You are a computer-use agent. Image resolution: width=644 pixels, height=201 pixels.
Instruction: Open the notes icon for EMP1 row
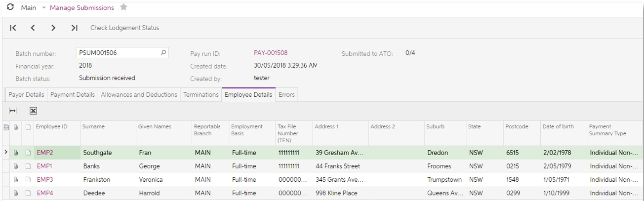click(28, 166)
